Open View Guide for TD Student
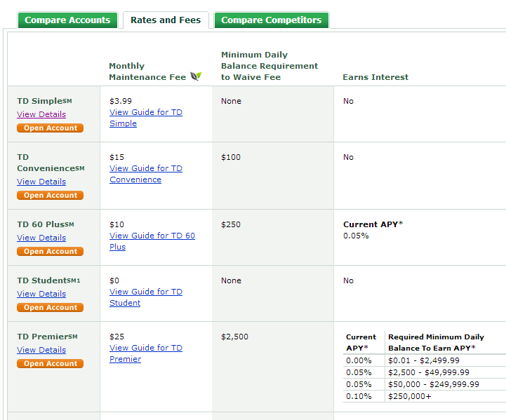This screenshot has width=506, height=420. click(x=146, y=297)
